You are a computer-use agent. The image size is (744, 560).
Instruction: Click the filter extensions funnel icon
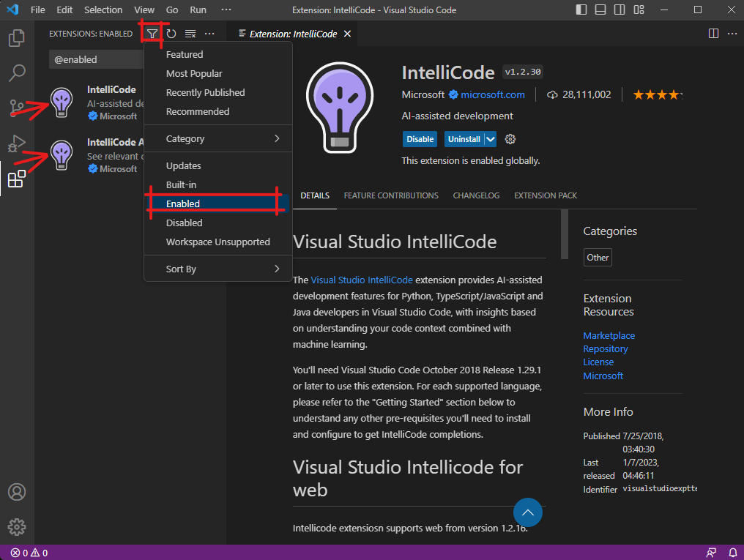pyautogui.click(x=152, y=34)
